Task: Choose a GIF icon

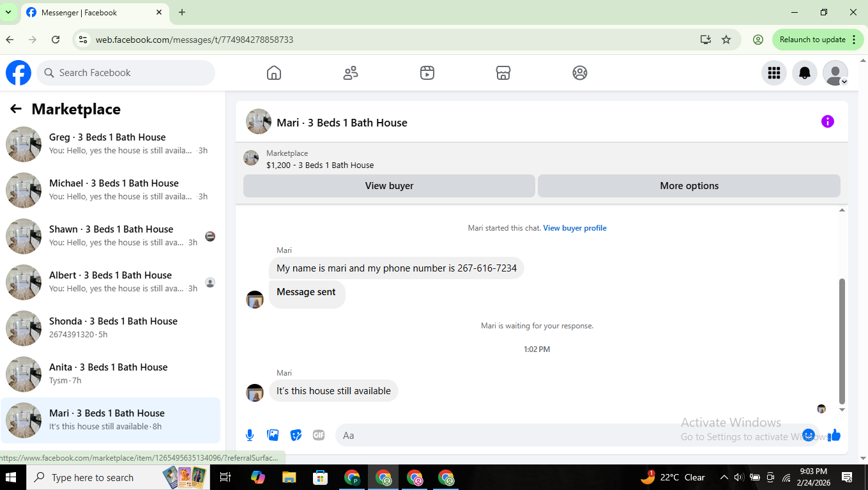Action: point(319,436)
